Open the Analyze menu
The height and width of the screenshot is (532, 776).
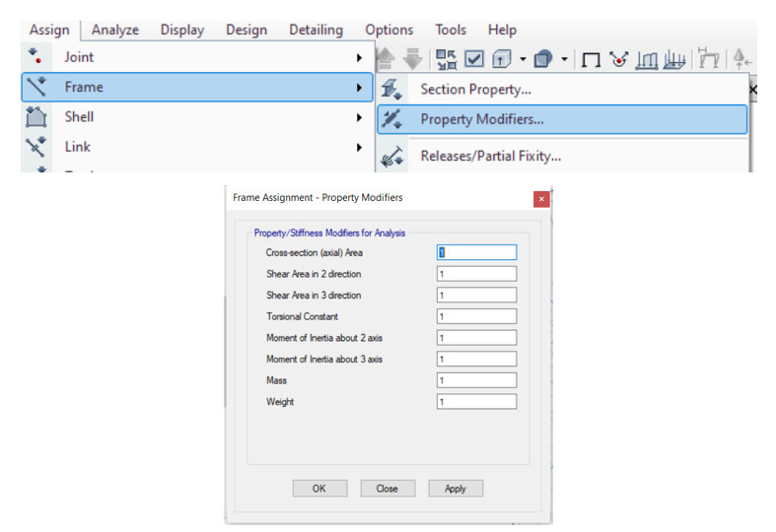[x=114, y=30]
